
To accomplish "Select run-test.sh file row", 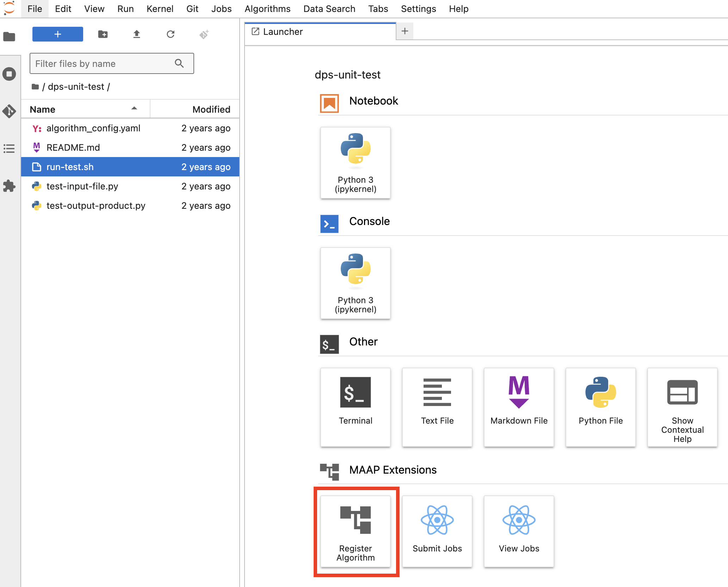I will [x=130, y=167].
